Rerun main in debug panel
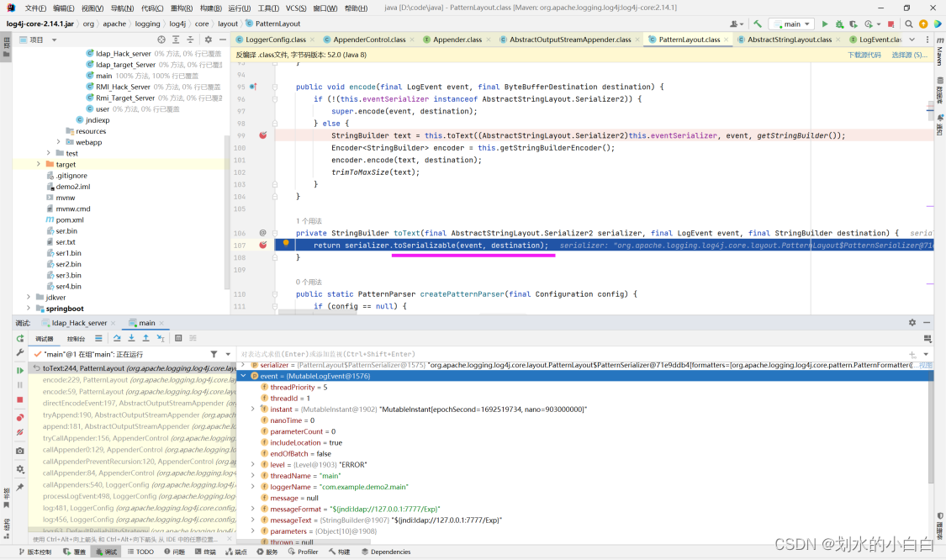 (20, 339)
